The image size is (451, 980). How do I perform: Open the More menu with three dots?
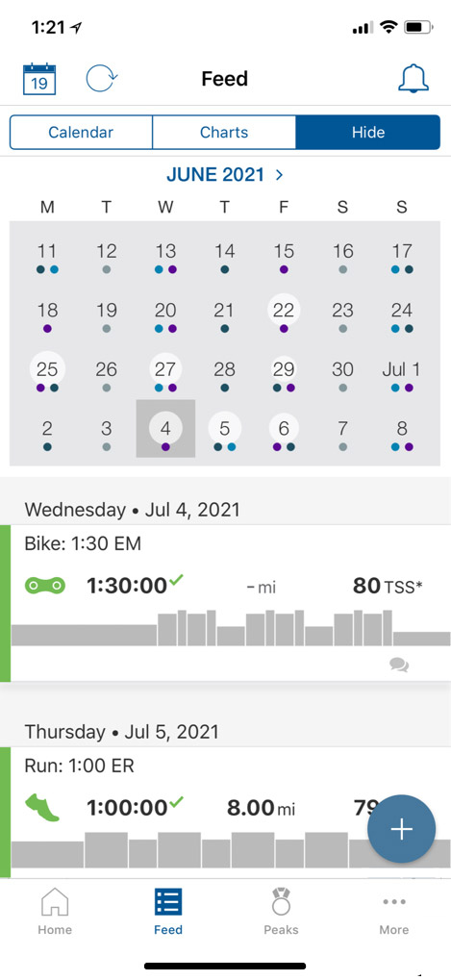click(x=394, y=912)
